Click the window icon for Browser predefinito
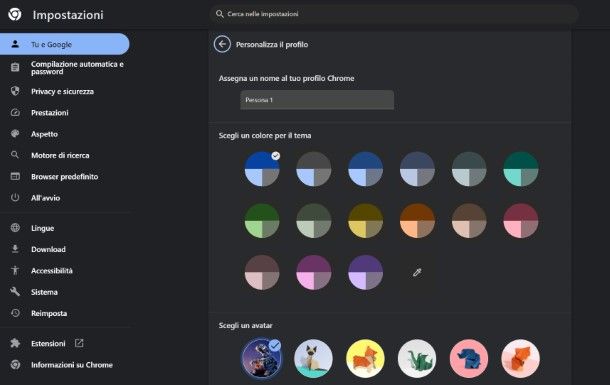The image size is (610, 385). tap(15, 176)
